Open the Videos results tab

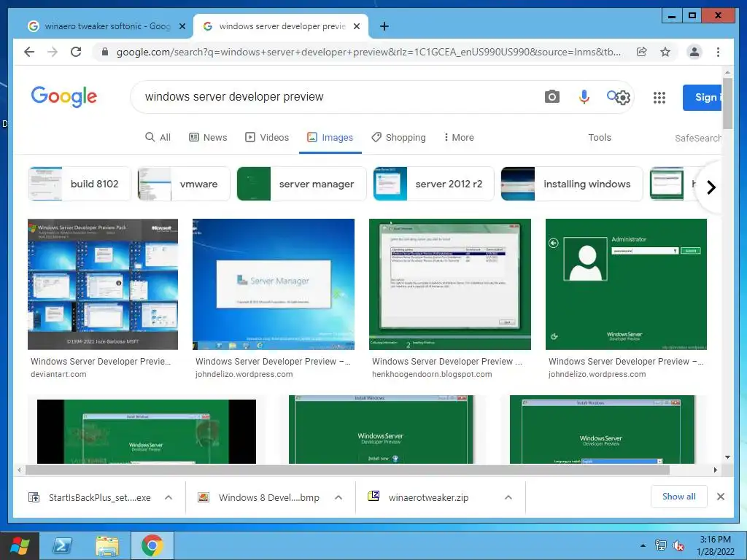[x=267, y=137]
